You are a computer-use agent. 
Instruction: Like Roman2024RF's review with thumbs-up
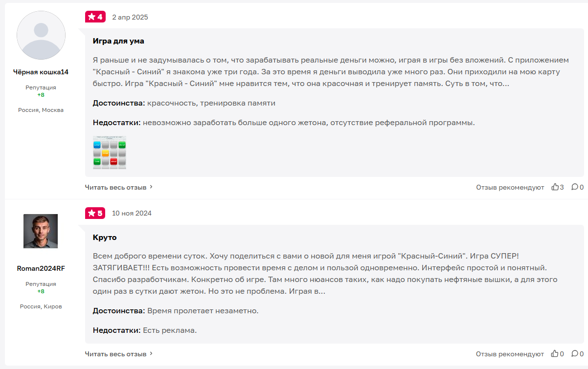555,354
